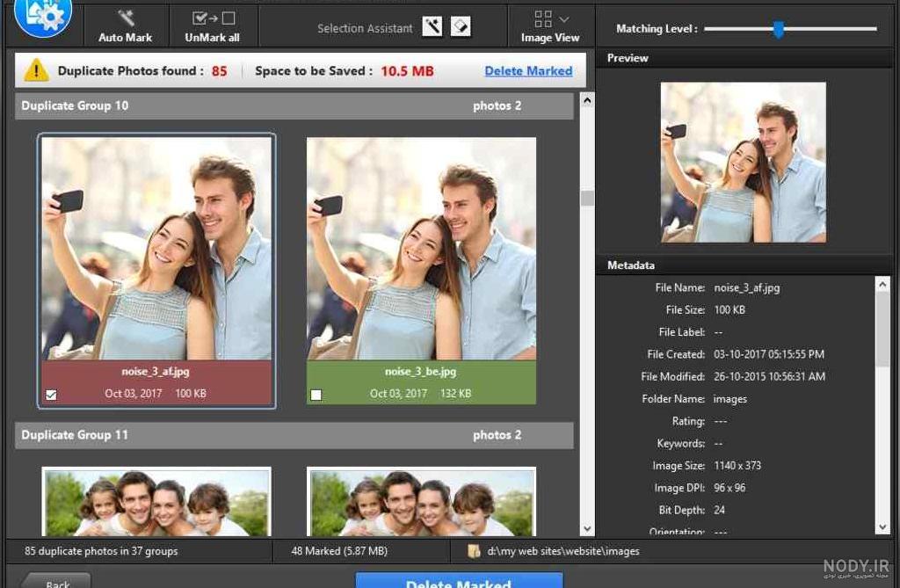This screenshot has height=588, width=900.
Task: Click results list scrollbar down arrow
Action: coord(586,529)
